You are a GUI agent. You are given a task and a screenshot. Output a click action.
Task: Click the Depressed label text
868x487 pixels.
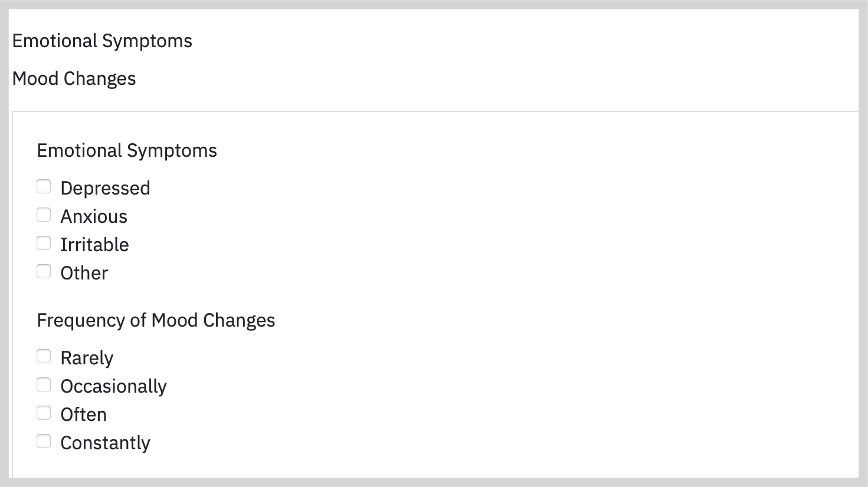coord(106,188)
